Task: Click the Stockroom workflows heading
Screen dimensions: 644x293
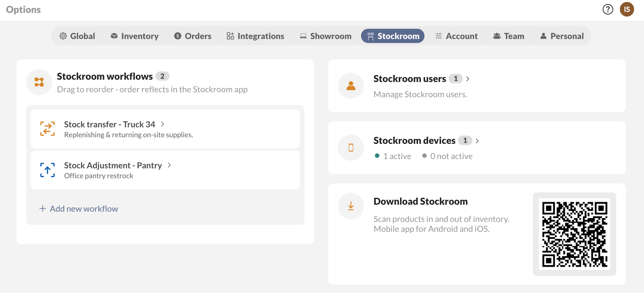Action: pyautogui.click(x=105, y=76)
